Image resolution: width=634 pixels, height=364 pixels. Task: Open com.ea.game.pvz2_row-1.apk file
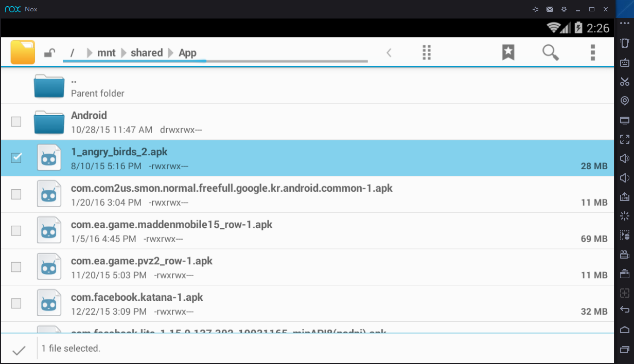tap(142, 261)
